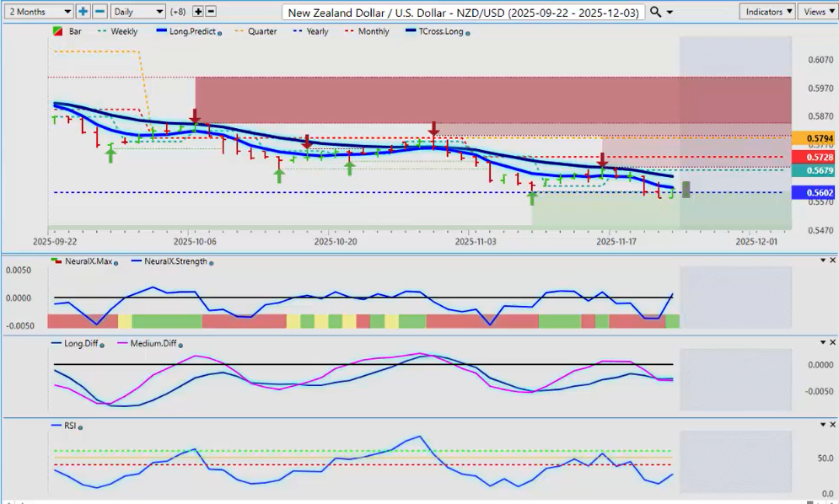Open the Views menu
The image size is (839, 504).
coord(816,12)
